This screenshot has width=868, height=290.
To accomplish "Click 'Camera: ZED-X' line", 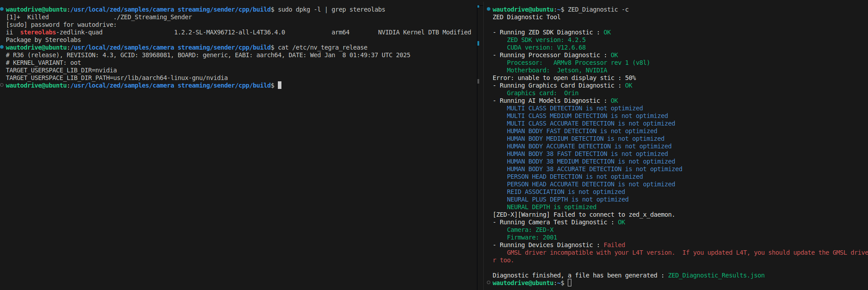I will [530, 230].
